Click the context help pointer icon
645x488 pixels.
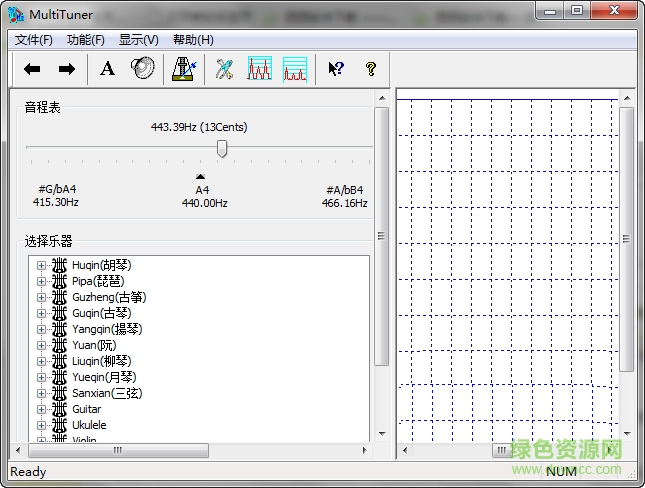336,69
